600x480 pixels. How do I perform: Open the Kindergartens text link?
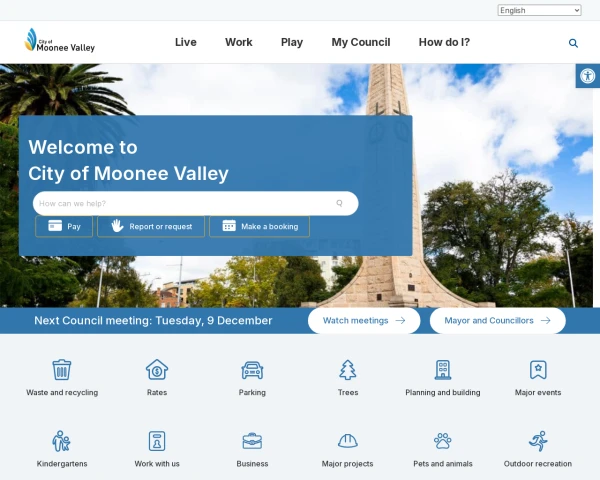(x=62, y=464)
